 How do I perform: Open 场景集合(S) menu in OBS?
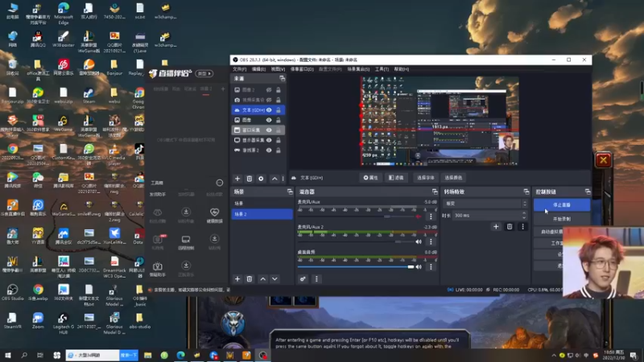point(358,69)
